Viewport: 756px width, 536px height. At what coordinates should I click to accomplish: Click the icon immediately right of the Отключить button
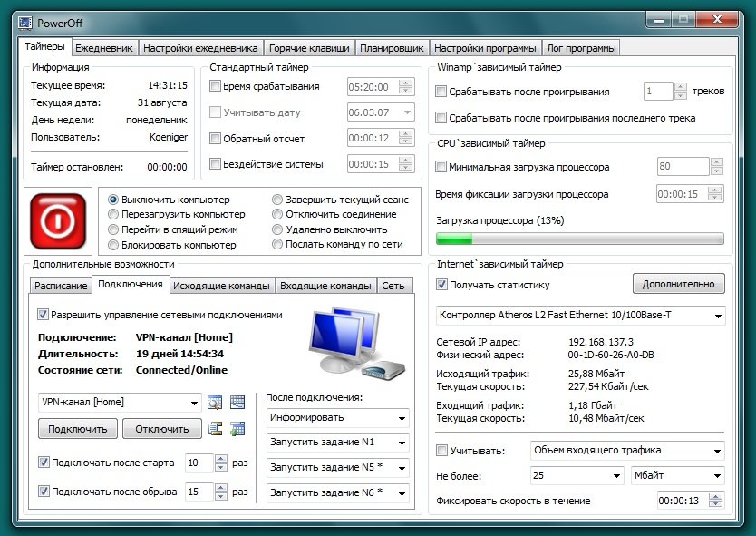coord(216,429)
